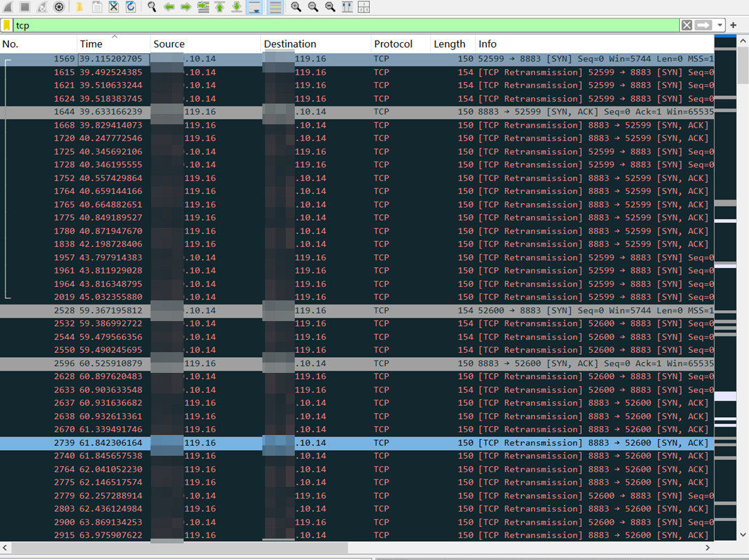
Task: Apply the display filter with the arrow button
Action: click(x=703, y=26)
